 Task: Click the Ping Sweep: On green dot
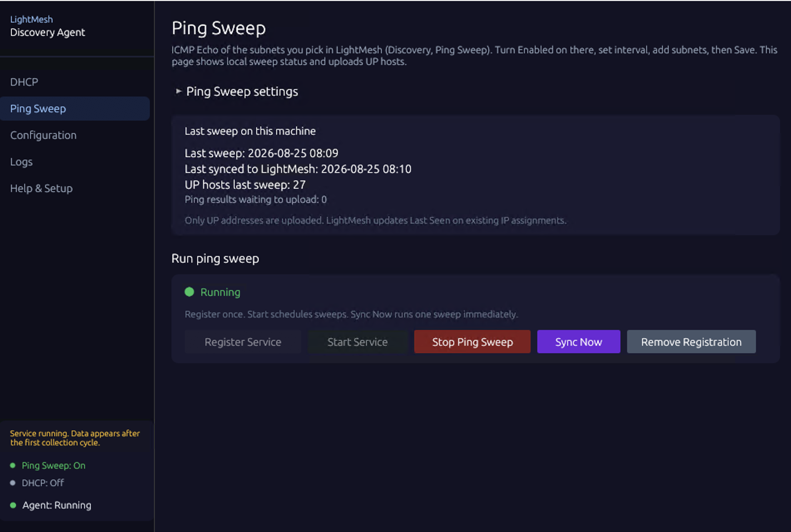[13, 465]
